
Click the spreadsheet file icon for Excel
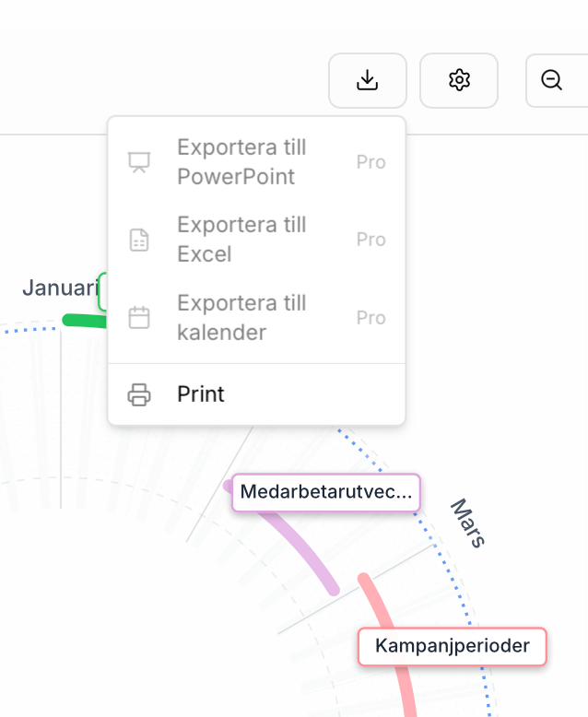(139, 240)
